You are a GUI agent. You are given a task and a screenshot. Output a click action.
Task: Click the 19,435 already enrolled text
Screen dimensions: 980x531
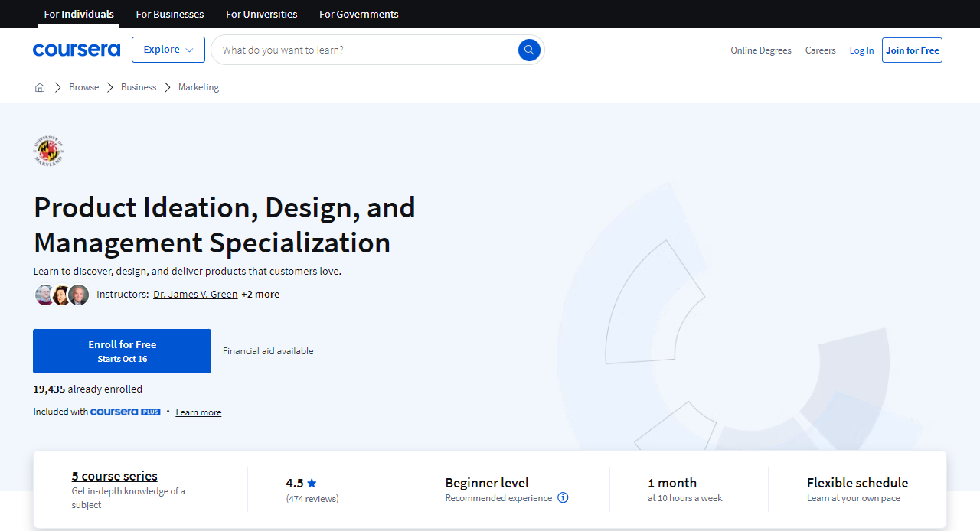click(87, 389)
